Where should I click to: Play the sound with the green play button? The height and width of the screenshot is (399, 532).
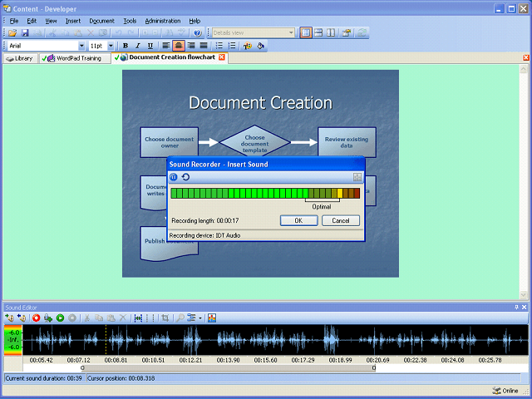pyautogui.click(x=61, y=318)
